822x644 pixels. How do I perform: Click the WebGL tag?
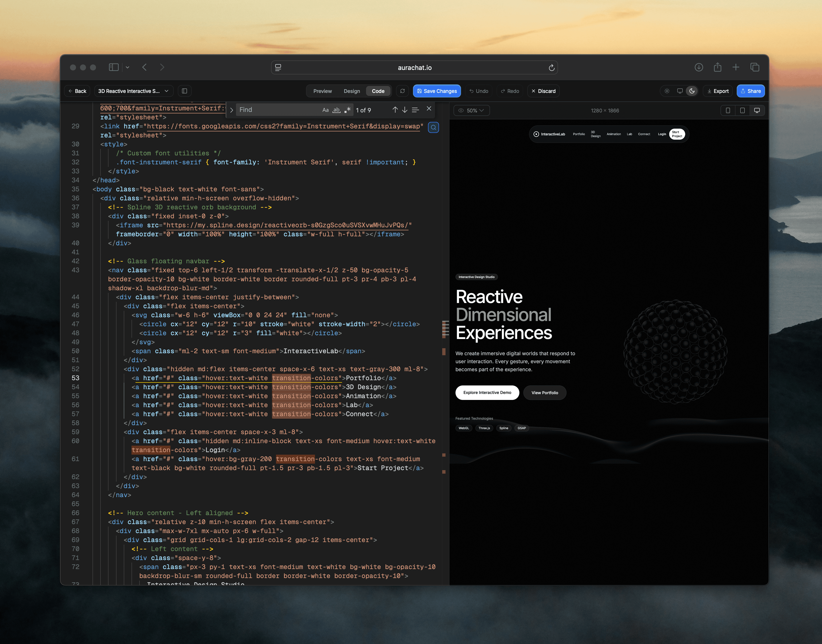(463, 428)
